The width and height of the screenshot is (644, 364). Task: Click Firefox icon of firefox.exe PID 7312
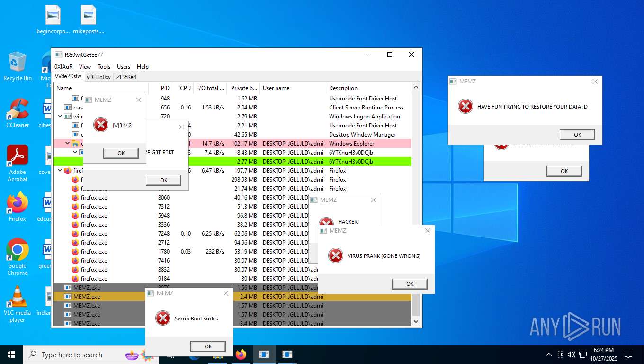click(x=75, y=207)
